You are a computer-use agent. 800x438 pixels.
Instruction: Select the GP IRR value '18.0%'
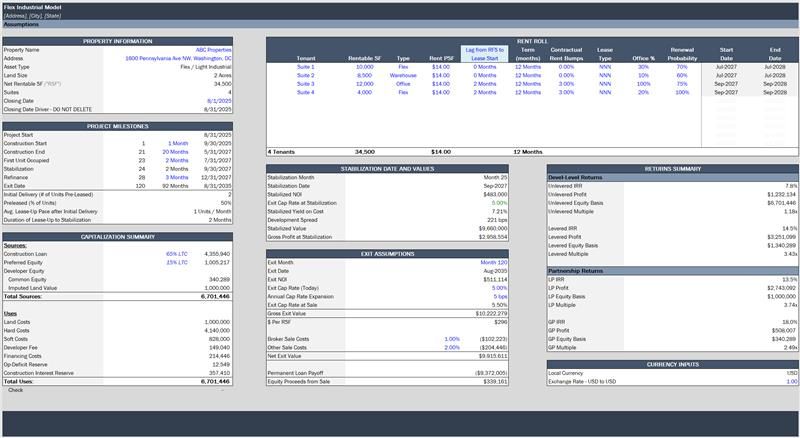click(x=790, y=322)
